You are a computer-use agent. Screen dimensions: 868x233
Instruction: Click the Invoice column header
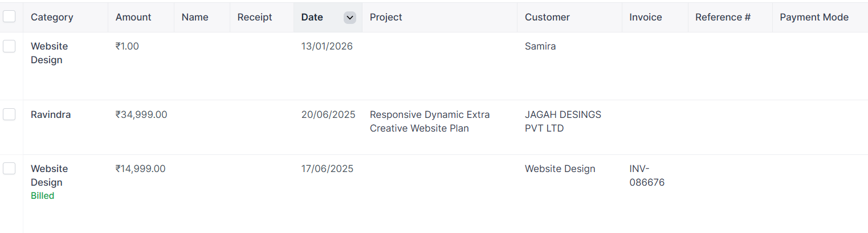(646, 17)
